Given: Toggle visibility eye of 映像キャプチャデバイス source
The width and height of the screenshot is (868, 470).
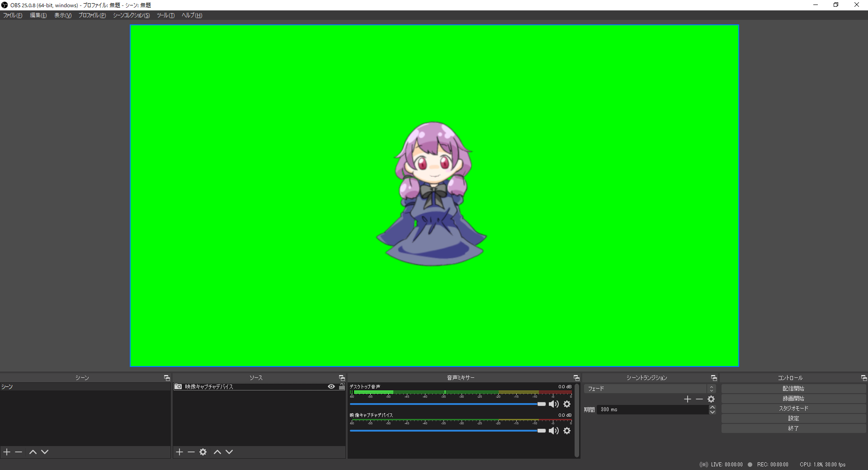Looking at the screenshot, I should point(331,387).
